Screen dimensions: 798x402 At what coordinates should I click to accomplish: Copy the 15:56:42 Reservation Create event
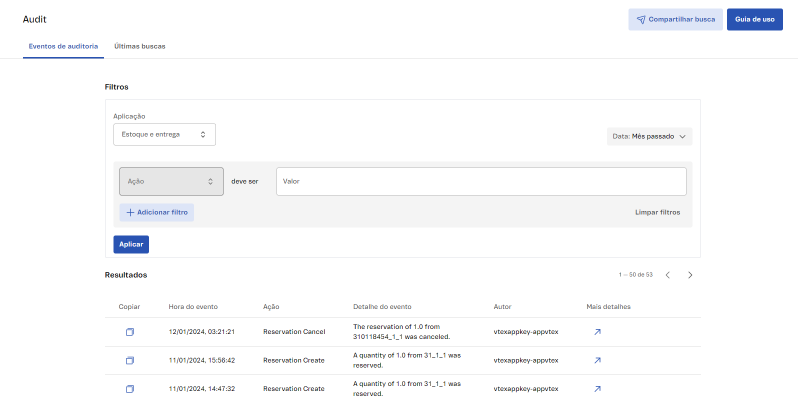tap(129, 360)
